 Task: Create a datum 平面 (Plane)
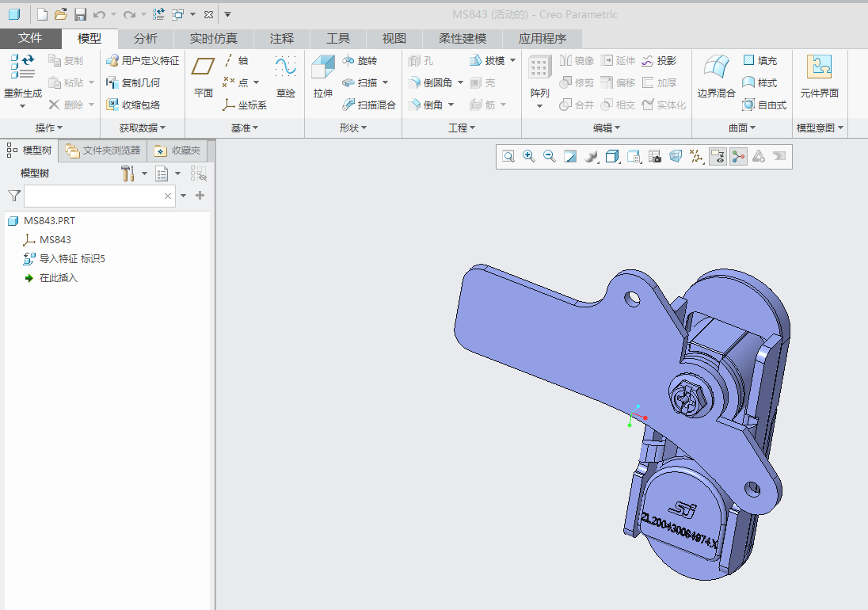click(204, 76)
